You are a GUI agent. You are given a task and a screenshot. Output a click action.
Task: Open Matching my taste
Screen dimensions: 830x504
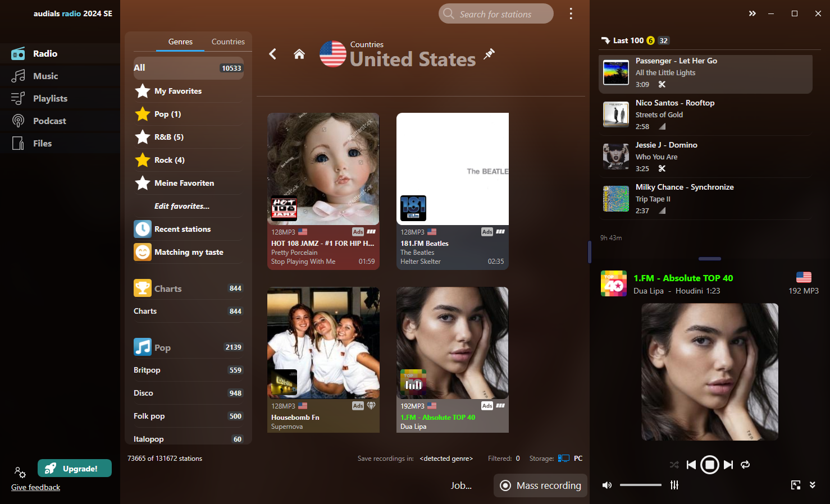[x=188, y=252]
